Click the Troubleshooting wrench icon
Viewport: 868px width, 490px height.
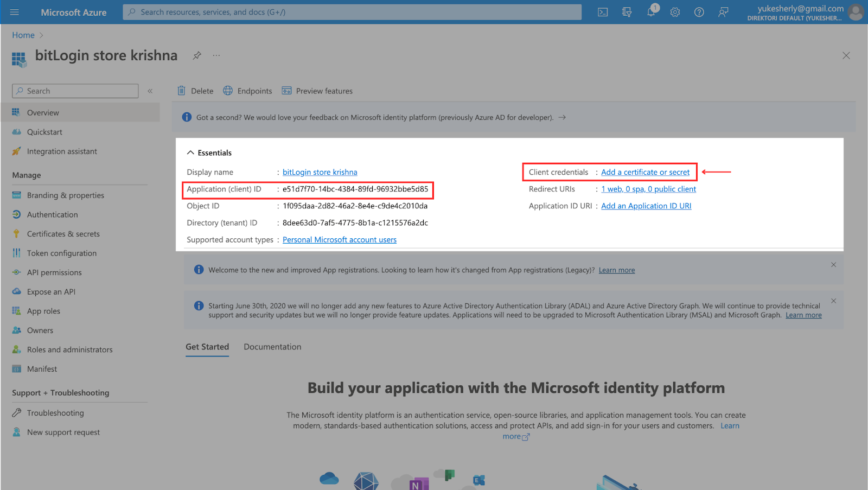coord(17,413)
